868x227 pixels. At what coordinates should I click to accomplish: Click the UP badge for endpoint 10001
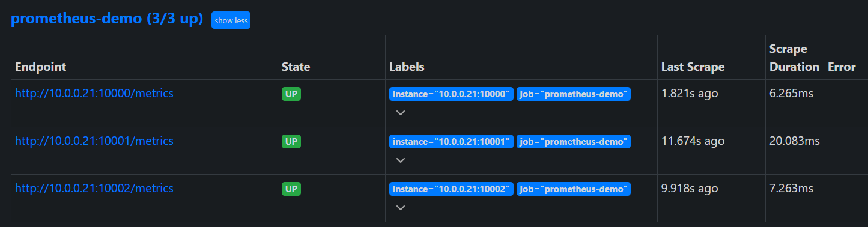pos(291,142)
